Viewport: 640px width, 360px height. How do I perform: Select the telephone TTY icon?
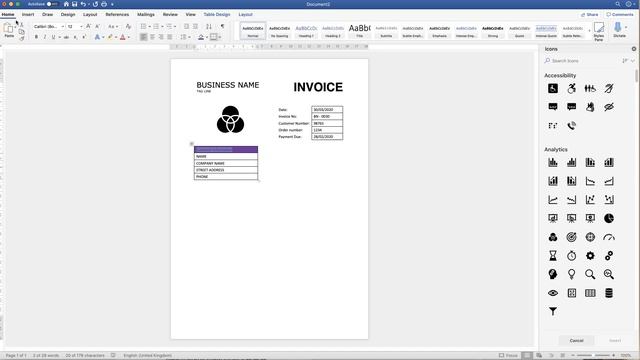(x=571, y=126)
